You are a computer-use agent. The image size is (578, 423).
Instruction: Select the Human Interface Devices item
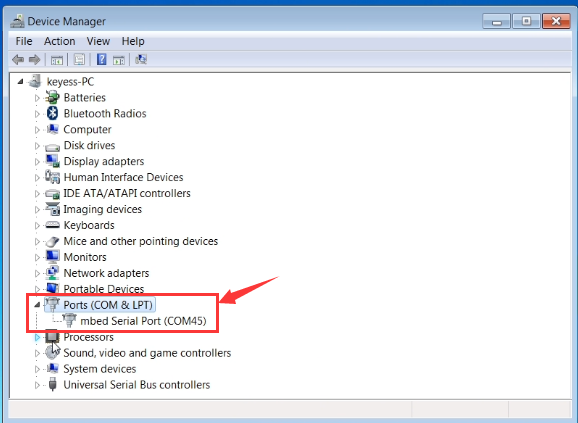(x=123, y=177)
